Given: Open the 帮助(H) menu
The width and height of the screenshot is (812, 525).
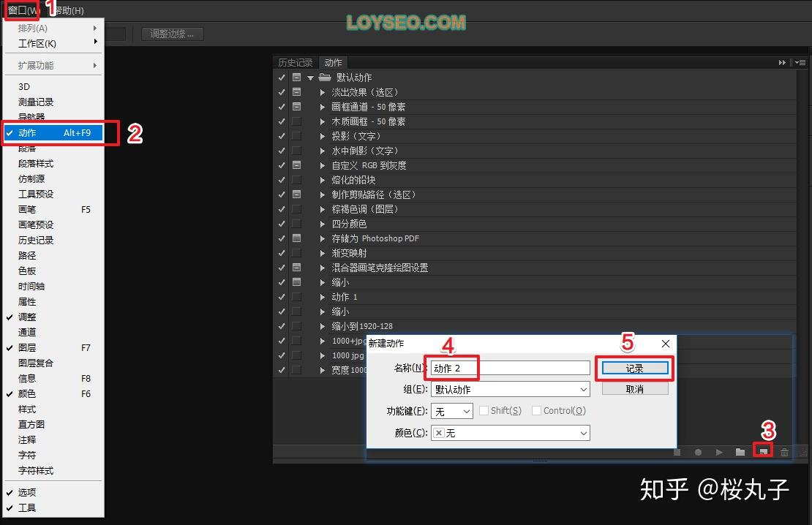Looking at the screenshot, I should coord(69,10).
